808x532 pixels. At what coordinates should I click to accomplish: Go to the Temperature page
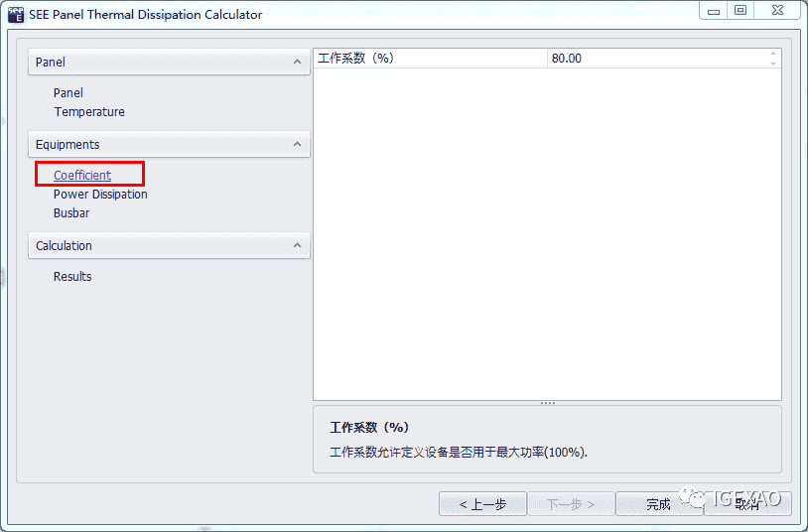click(x=89, y=112)
